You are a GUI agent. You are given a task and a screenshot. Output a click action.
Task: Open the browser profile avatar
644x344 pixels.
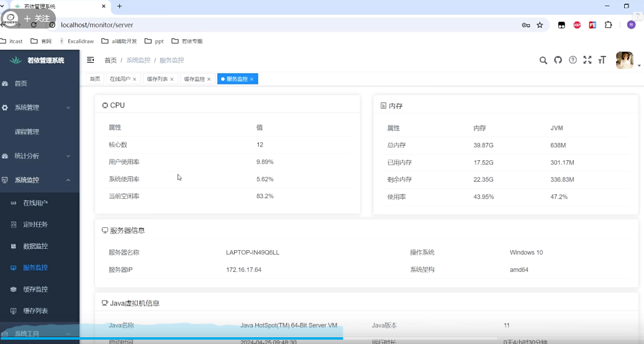point(631,25)
